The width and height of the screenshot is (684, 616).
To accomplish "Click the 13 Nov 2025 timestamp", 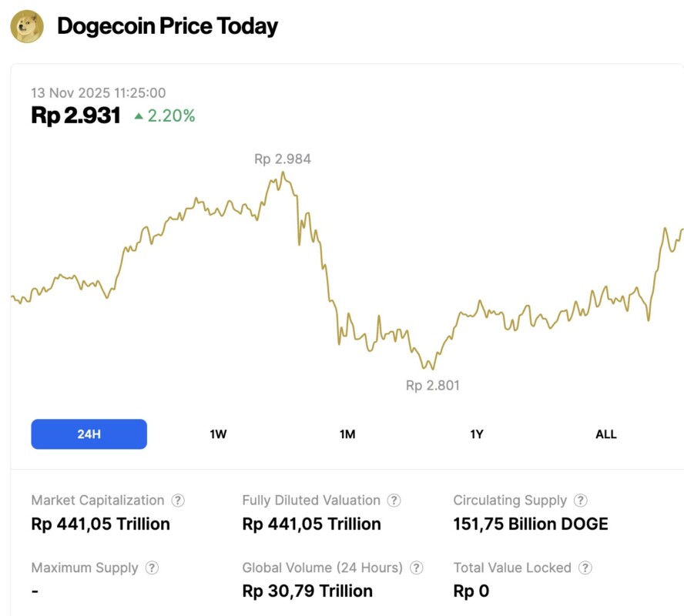I will [98, 92].
